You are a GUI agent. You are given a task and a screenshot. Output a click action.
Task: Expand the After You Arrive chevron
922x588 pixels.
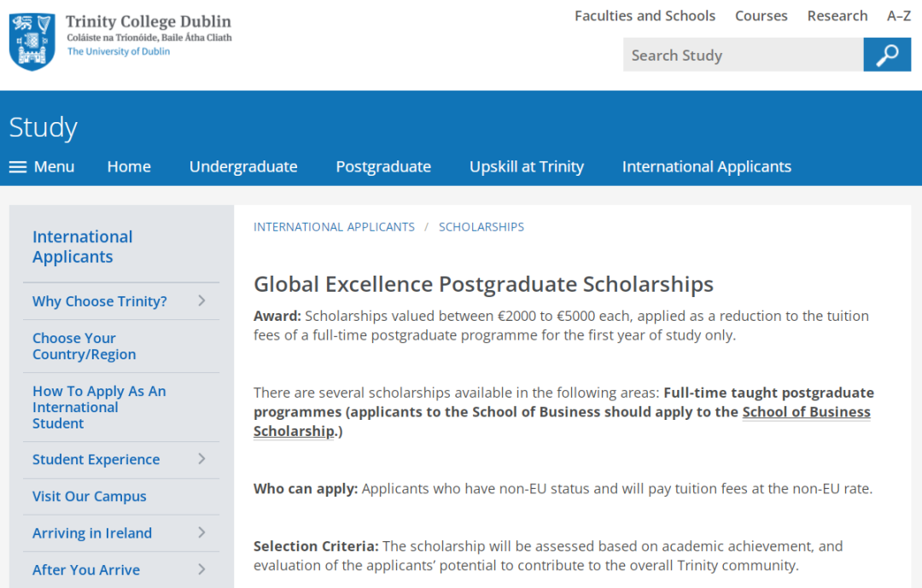point(201,570)
